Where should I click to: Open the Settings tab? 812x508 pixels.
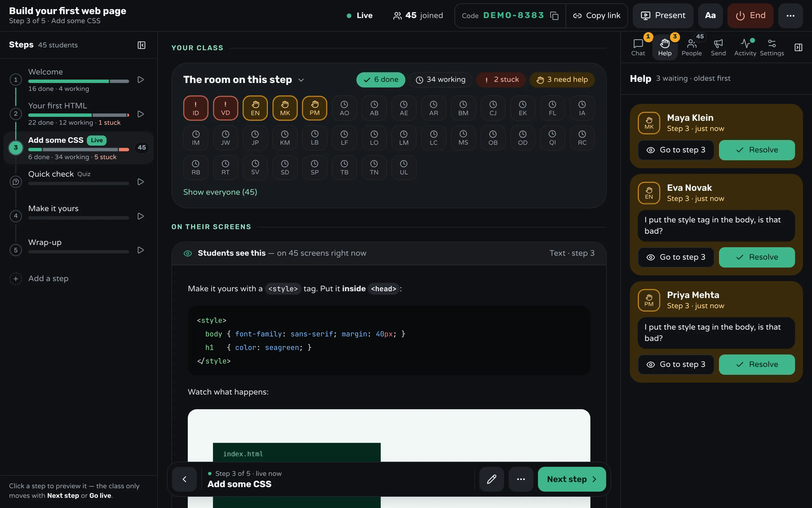772,47
